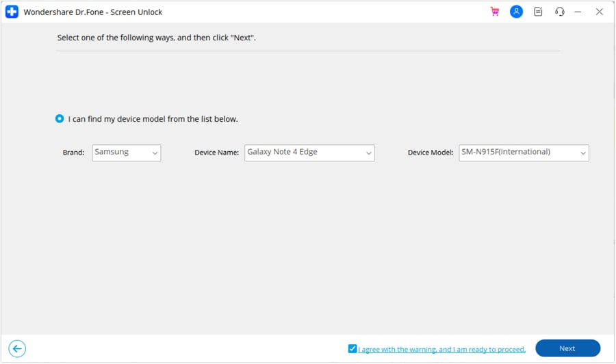Open the 'I agree with the warning' link
The height and width of the screenshot is (364, 616).
click(441, 349)
